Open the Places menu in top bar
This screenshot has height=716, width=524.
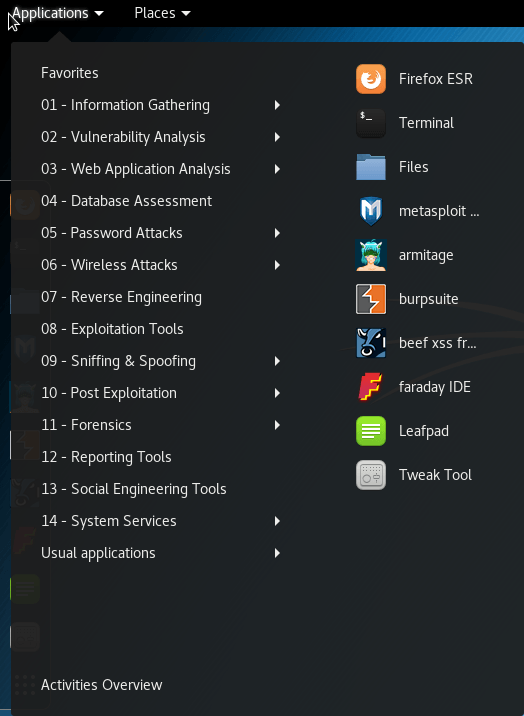click(162, 13)
